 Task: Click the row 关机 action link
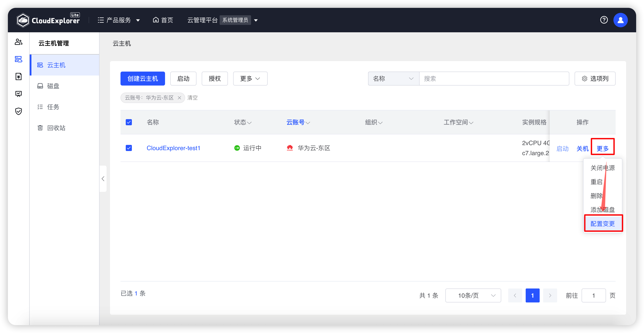pyautogui.click(x=582, y=149)
